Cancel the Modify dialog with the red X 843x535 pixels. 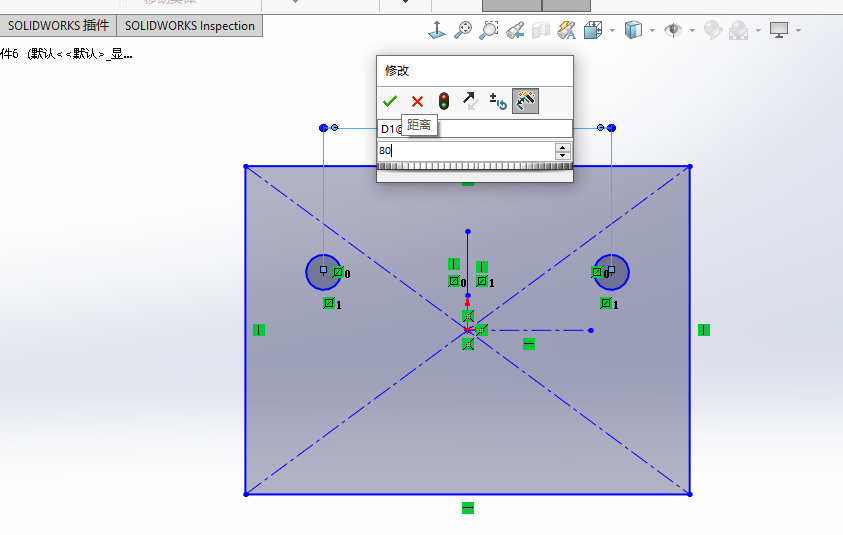coord(417,101)
